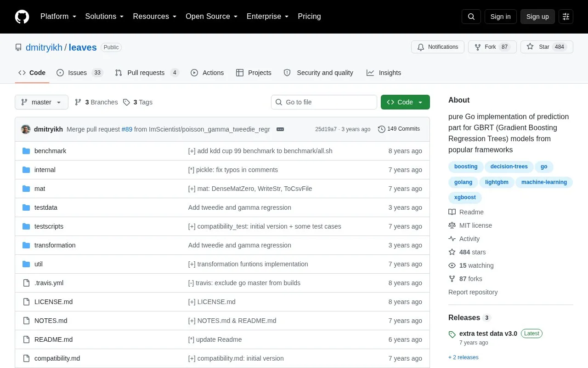Image resolution: width=588 pixels, height=368 pixels.
Task: Open the GitHub home logo
Action: 22,17
